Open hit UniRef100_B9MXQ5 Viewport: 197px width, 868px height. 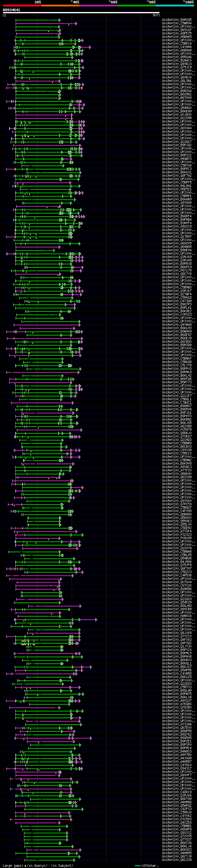(x=177, y=20)
